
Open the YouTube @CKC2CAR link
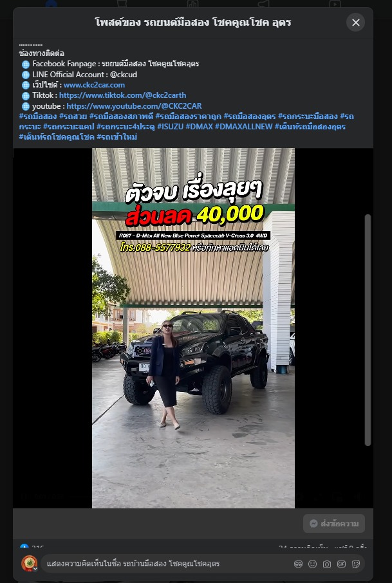click(x=135, y=106)
